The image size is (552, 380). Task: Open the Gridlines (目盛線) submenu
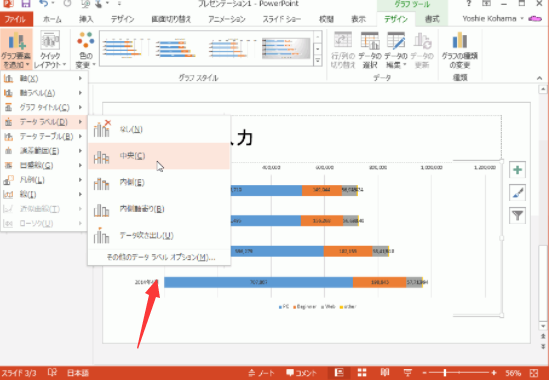(x=44, y=165)
